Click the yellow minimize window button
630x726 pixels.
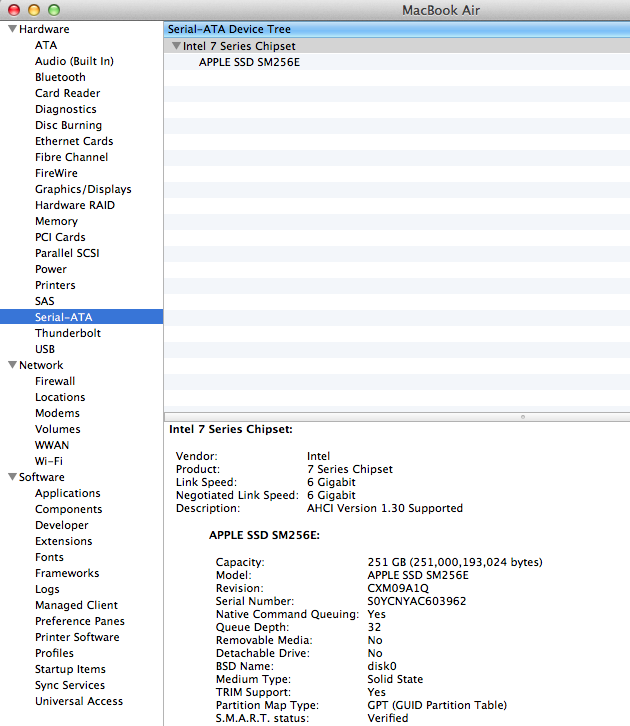[34, 10]
